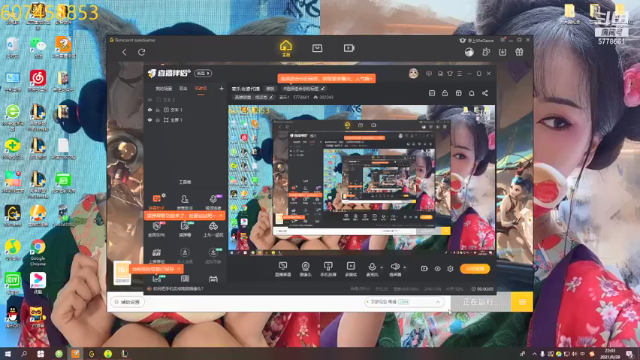Close the orange tooltip over toolbox

[x=220, y=216]
